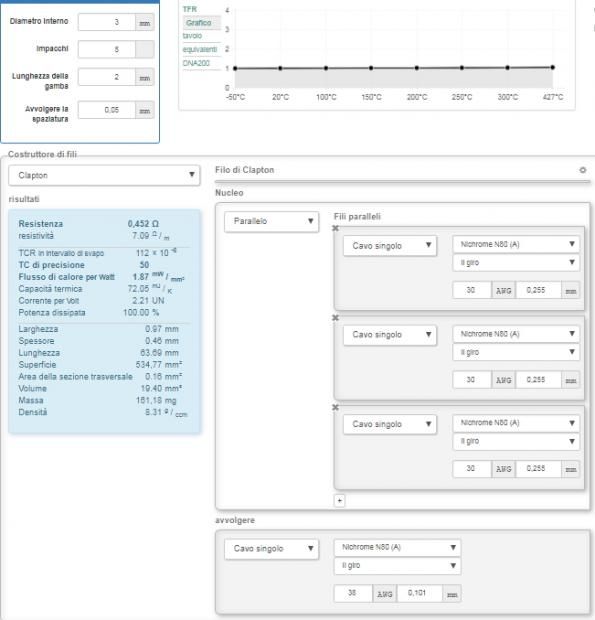Expand first Nichrome N80 (A) material dropdown
595x620 pixels.
click(x=516, y=244)
